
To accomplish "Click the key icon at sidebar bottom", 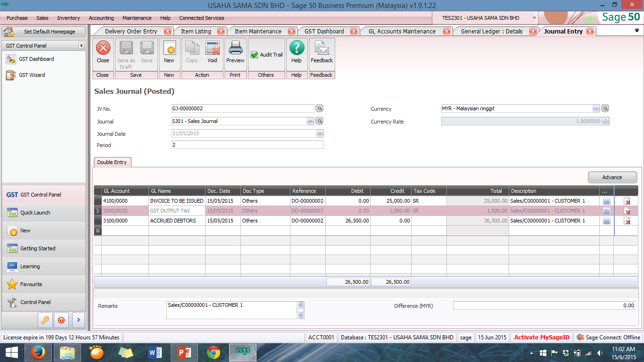I will pos(45,320).
